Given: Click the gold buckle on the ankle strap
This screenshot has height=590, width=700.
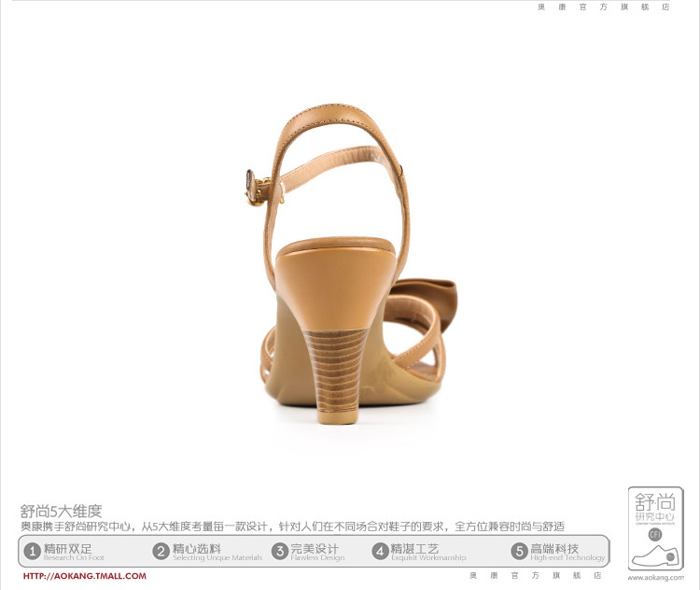Looking at the screenshot, I should click(x=253, y=188).
